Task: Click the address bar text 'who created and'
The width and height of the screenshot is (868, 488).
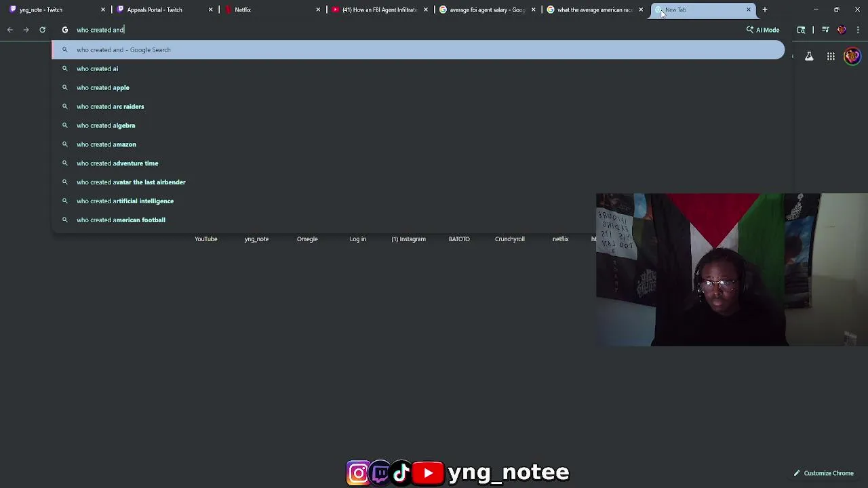Action: click(x=100, y=30)
